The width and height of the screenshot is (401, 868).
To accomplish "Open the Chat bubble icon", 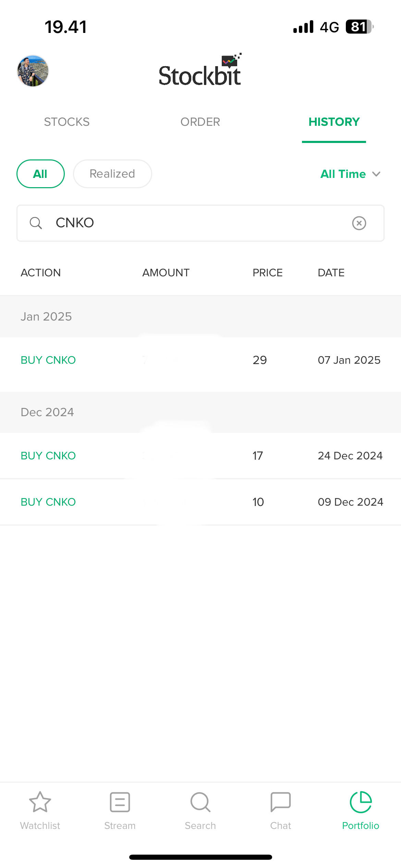I will 280,802.
